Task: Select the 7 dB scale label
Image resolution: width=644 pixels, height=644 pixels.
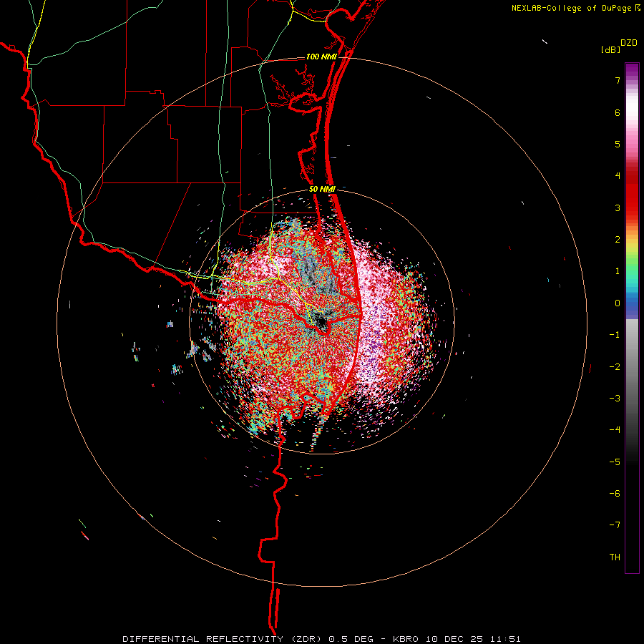Action: point(618,80)
